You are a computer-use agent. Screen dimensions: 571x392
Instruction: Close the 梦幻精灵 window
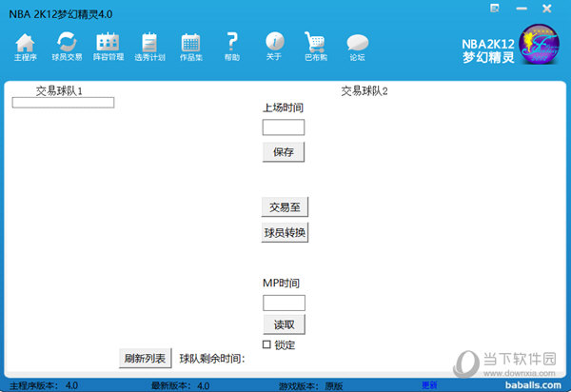pos(547,9)
